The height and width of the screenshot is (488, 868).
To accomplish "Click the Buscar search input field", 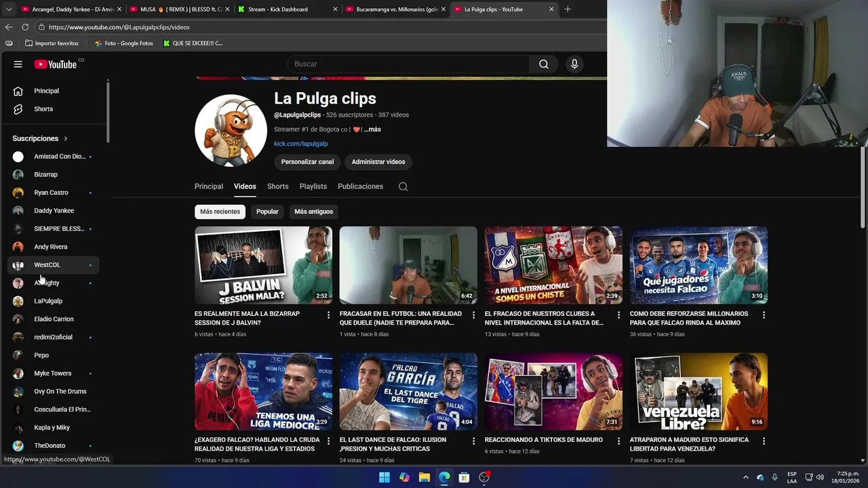I will pyautogui.click(x=409, y=64).
